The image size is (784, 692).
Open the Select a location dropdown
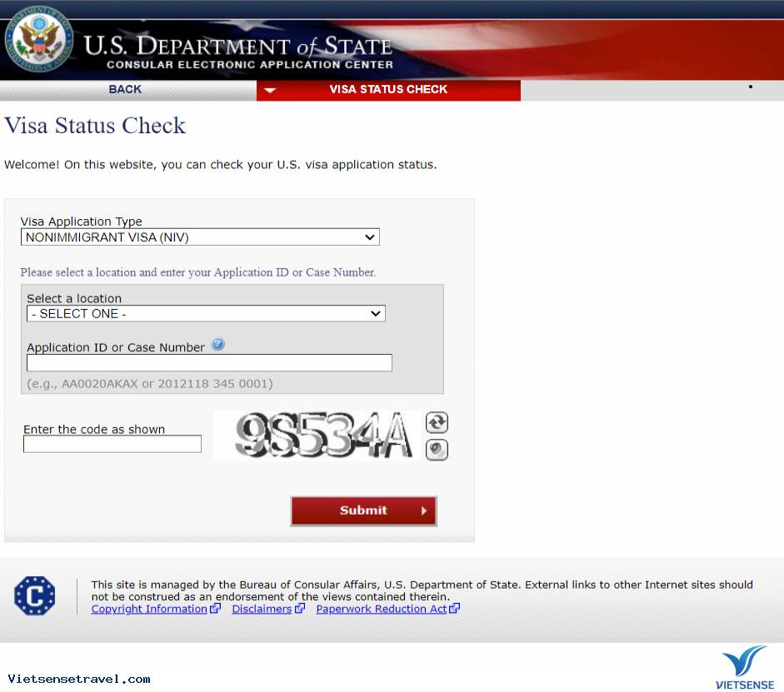click(x=206, y=313)
